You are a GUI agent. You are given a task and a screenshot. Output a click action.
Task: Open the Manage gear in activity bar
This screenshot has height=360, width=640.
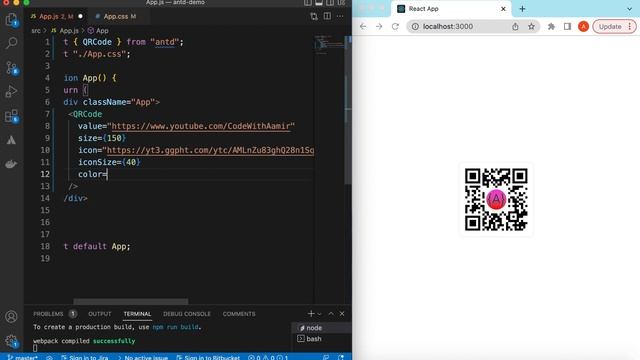pyautogui.click(x=11, y=341)
